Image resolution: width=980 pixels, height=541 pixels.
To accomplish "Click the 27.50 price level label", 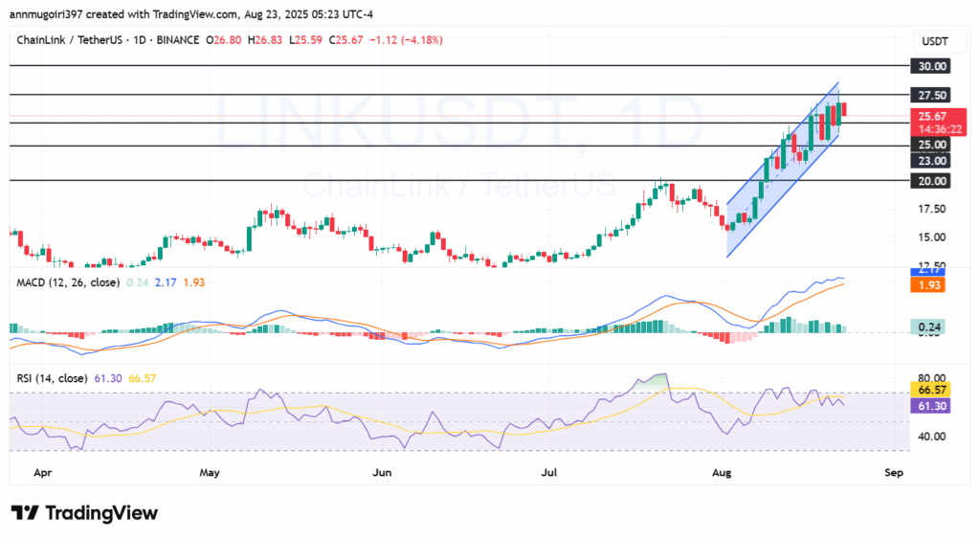I will (931, 95).
